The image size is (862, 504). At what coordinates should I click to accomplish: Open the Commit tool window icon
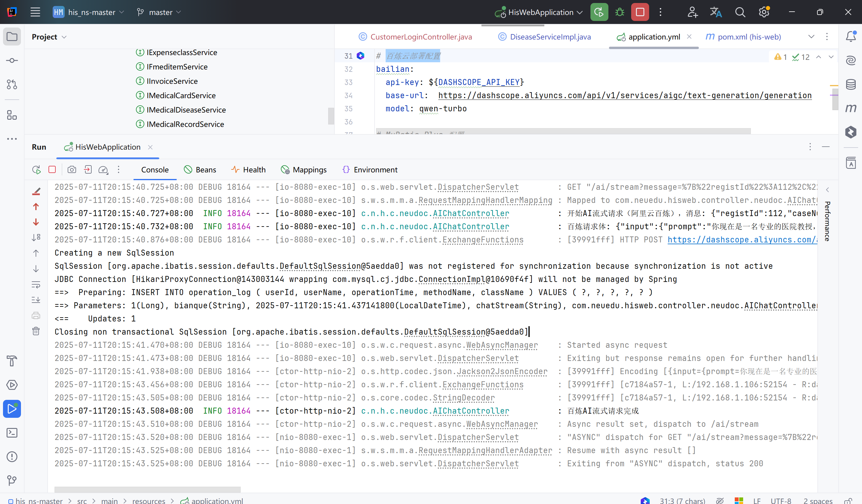click(12, 60)
